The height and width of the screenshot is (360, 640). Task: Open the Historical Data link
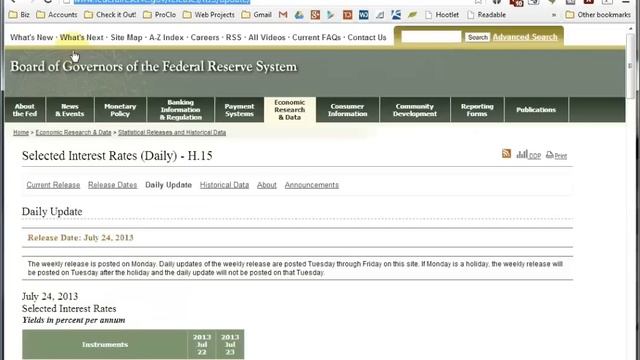tap(224, 185)
